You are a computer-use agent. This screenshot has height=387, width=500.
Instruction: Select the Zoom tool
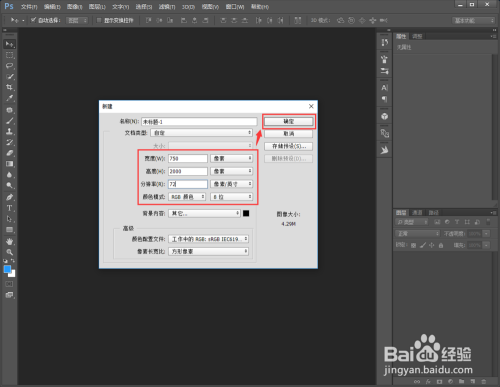(9, 252)
